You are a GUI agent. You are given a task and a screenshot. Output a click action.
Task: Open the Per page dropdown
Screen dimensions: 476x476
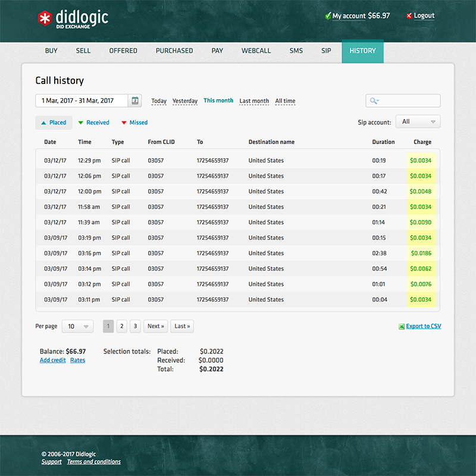coord(78,326)
